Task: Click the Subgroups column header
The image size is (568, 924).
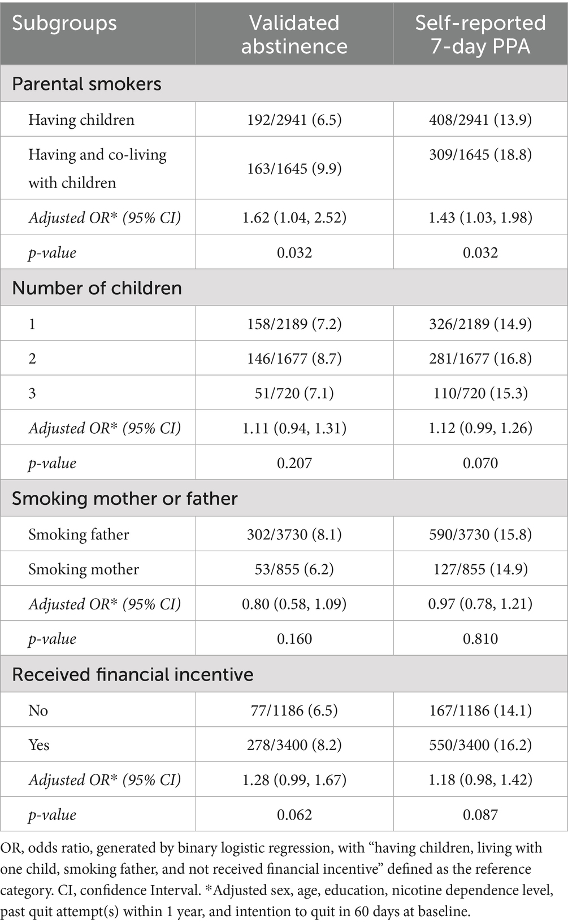Action: coord(64,23)
